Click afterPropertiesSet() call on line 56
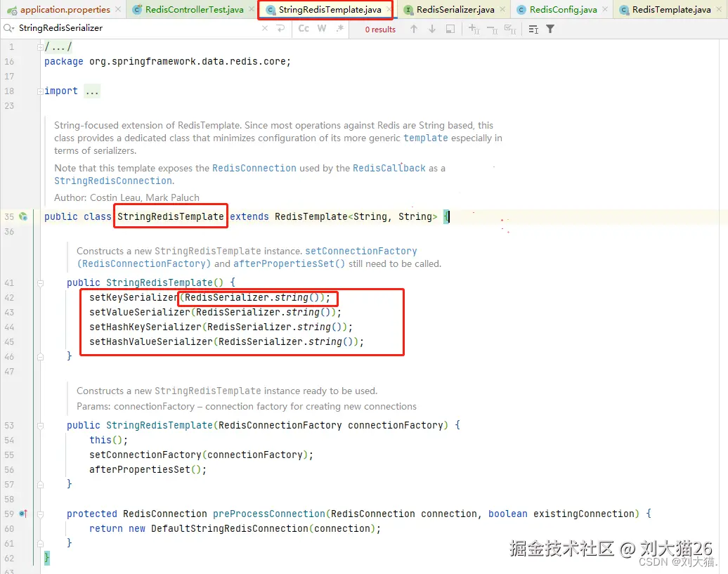Image resolution: width=728 pixels, height=574 pixels. point(148,469)
